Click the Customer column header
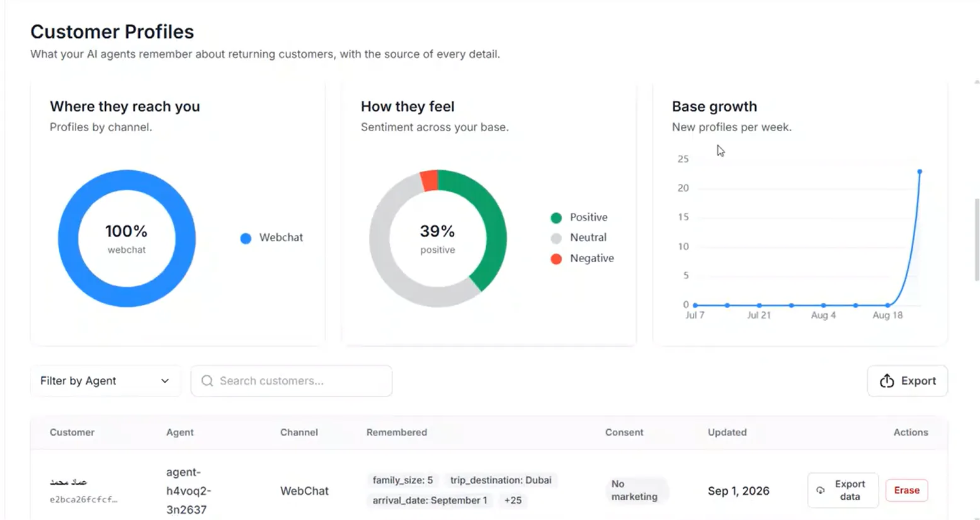 [72, 432]
